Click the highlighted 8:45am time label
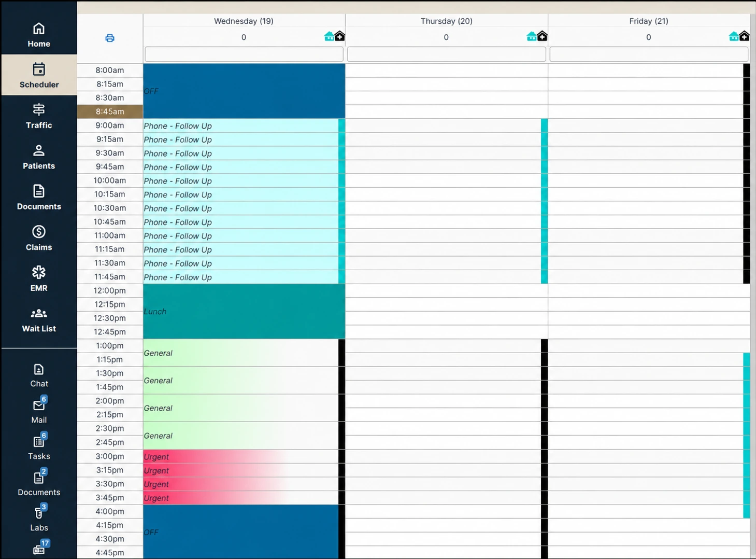The image size is (756, 559). (x=110, y=111)
